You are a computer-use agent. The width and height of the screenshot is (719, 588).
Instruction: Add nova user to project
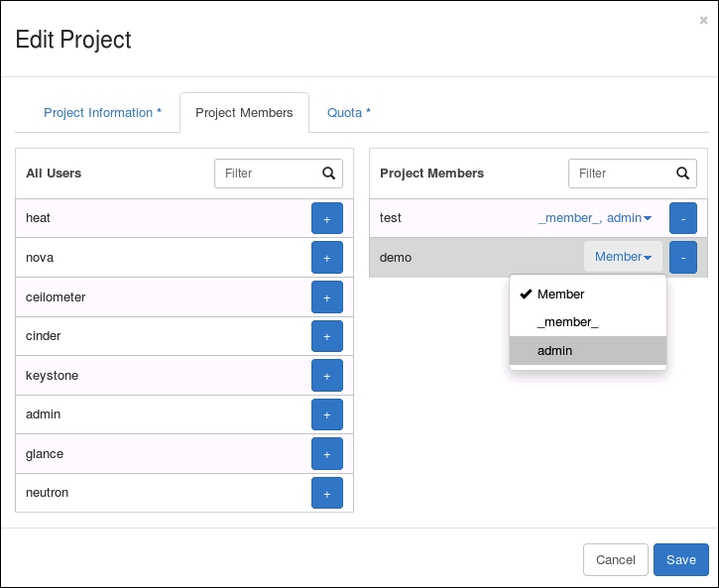[326, 258]
